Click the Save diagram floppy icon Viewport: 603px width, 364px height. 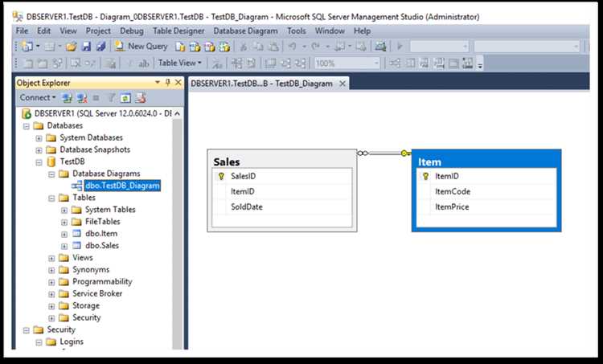click(87, 47)
